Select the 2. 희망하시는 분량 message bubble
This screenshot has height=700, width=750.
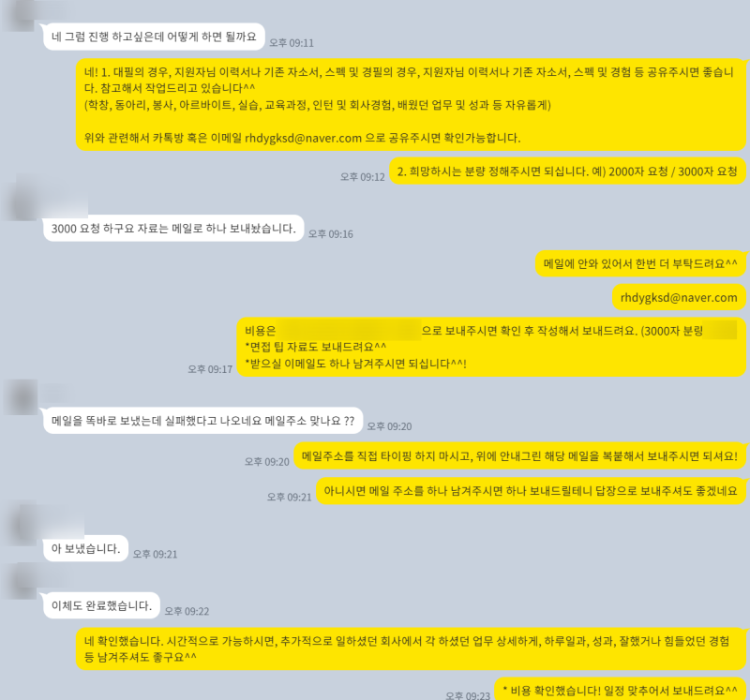point(567,171)
